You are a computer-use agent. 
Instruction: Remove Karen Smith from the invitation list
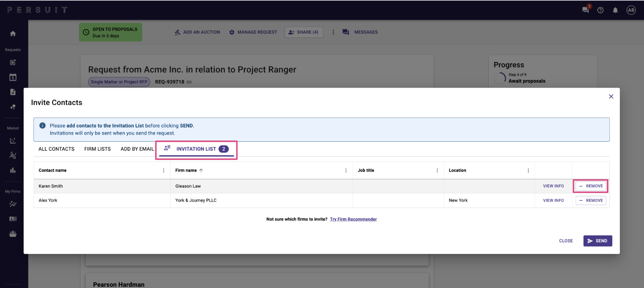pos(591,186)
